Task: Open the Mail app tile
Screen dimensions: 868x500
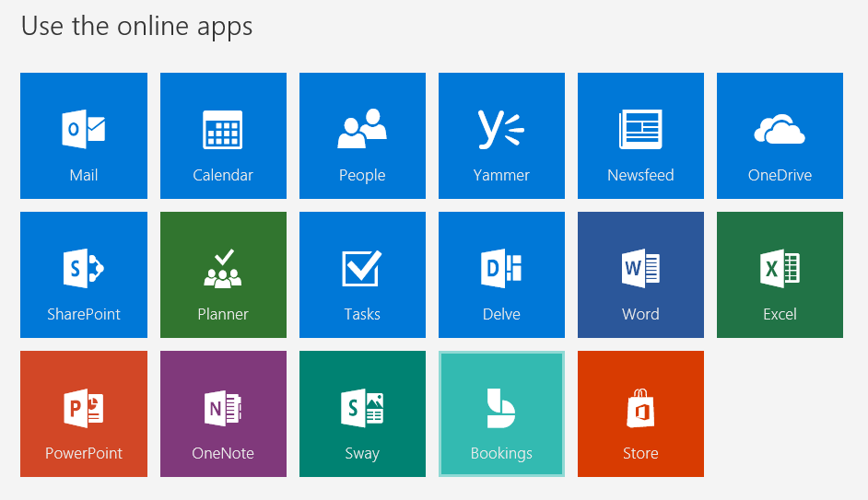Action: (x=84, y=135)
